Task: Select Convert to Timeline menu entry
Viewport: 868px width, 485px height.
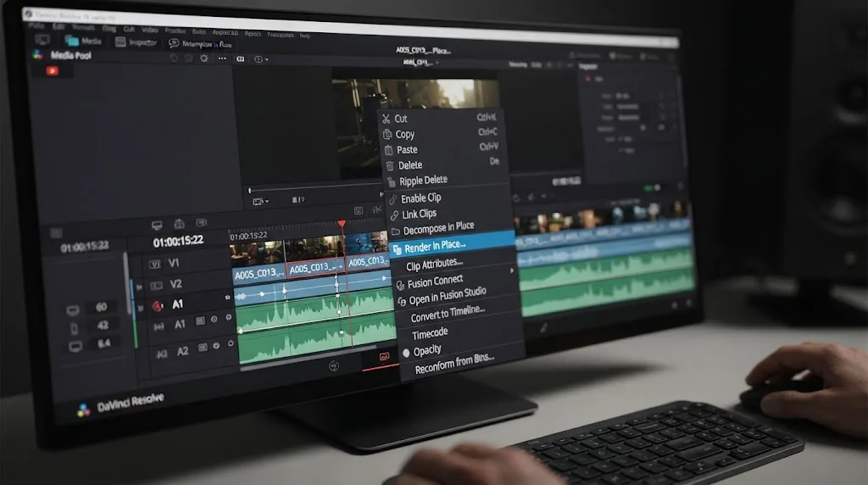Action: [x=459, y=314]
